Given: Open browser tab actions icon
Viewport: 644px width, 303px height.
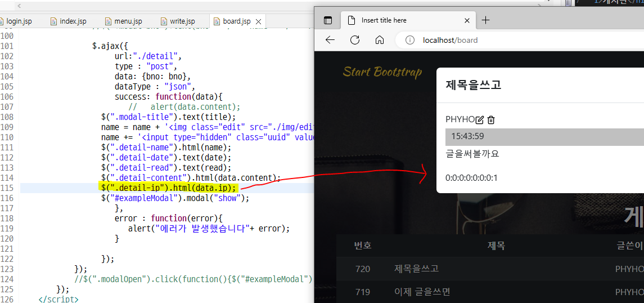Looking at the screenshot, I should 327,20.
